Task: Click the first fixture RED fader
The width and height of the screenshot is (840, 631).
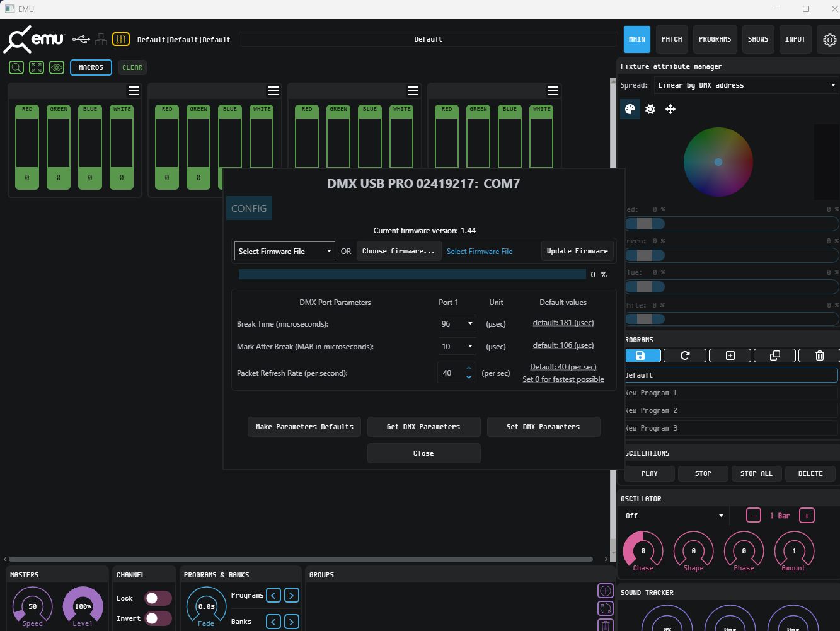Action: click(27, 148)
